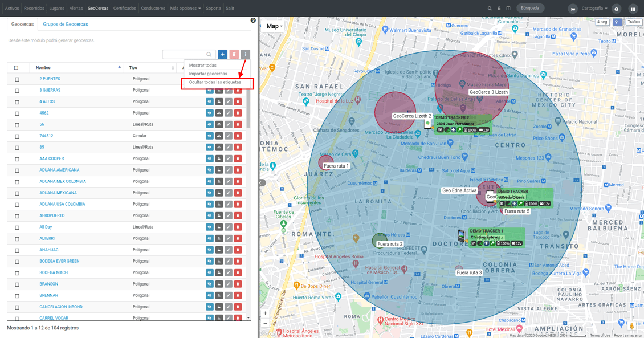Click the blue map pin button beside Tráfico

(x=617, y=22)
